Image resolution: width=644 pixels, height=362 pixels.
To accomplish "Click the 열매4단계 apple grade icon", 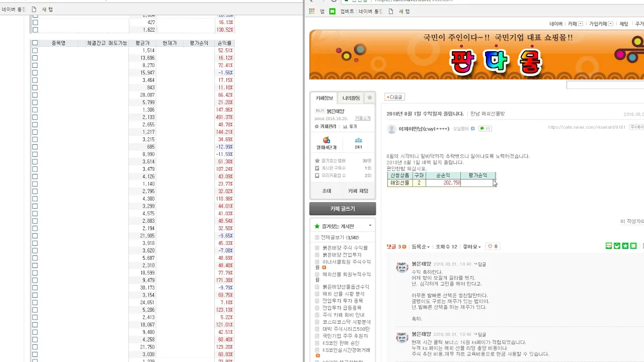I will [x=326, y=140].
